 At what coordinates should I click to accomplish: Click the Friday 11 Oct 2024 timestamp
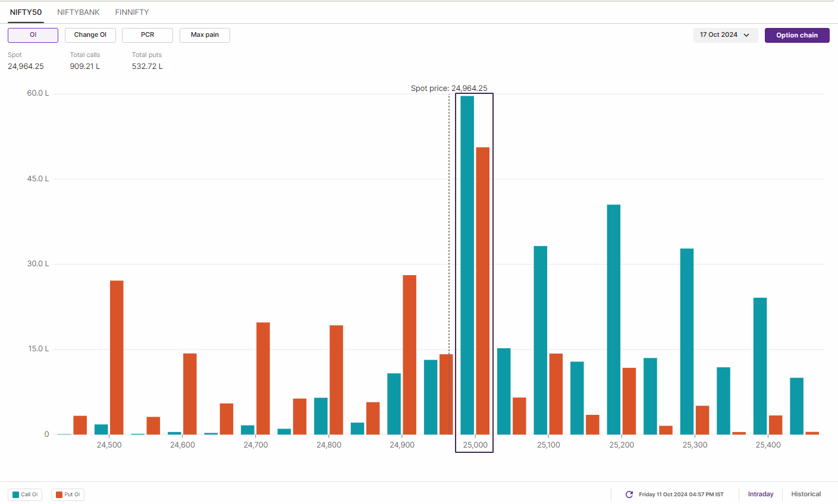(681, 494)
